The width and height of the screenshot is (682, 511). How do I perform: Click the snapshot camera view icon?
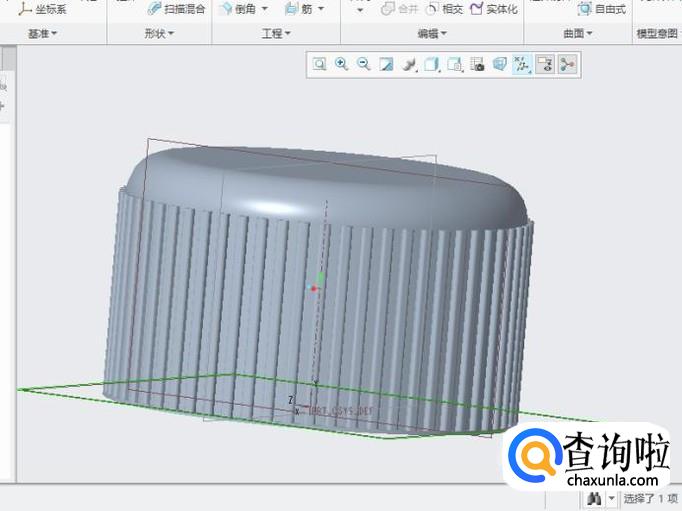[477, 64]
